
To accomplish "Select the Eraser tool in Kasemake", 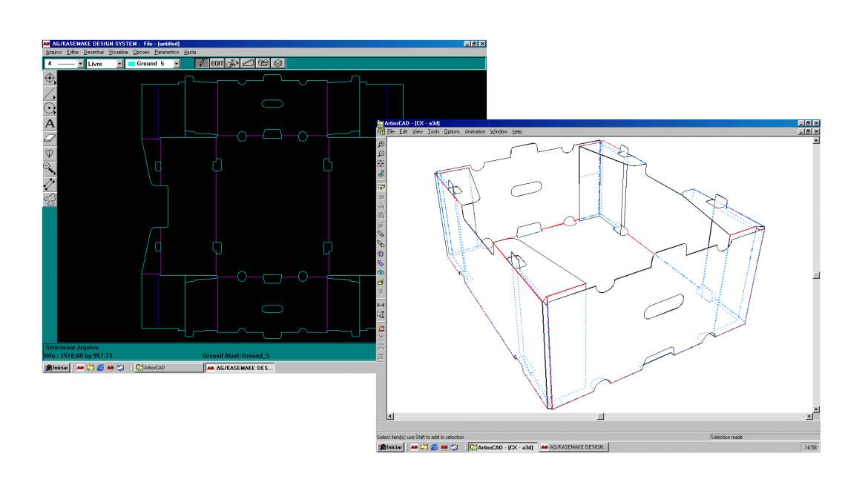I will tap(50, 139).
